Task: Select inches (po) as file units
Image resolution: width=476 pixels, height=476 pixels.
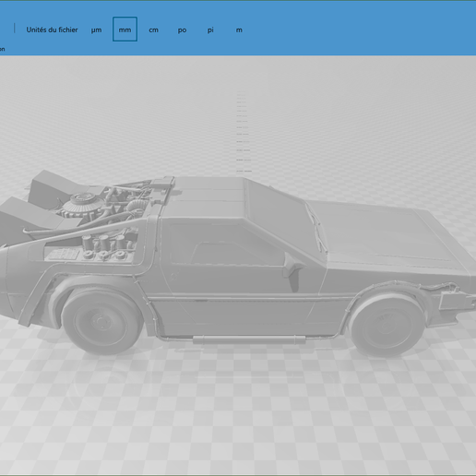Action: coord(182,30)
